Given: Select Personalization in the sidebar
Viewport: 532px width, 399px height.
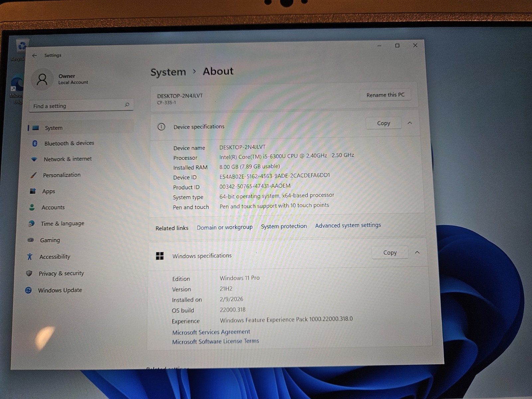Looking at the screenshot, I should (x=62, y=175).
